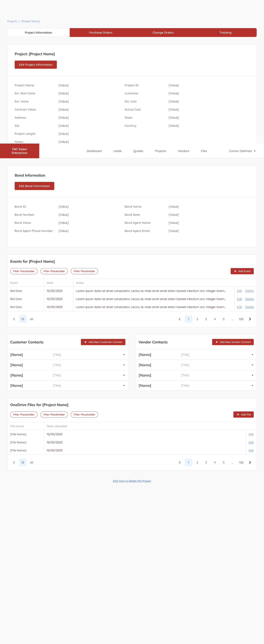Go to next page of OneDrive Files
This screenshot has width=264, height=644.
point(250,463)
